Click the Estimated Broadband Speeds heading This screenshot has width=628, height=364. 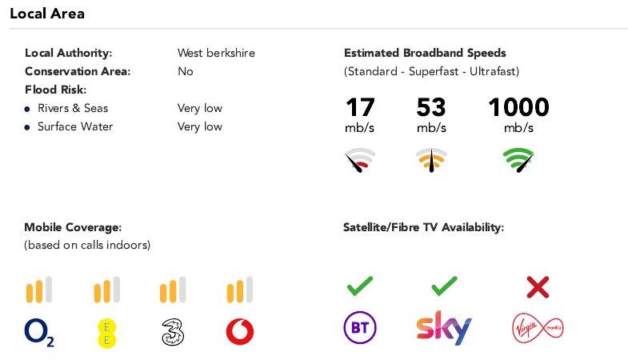coord(425,53)
